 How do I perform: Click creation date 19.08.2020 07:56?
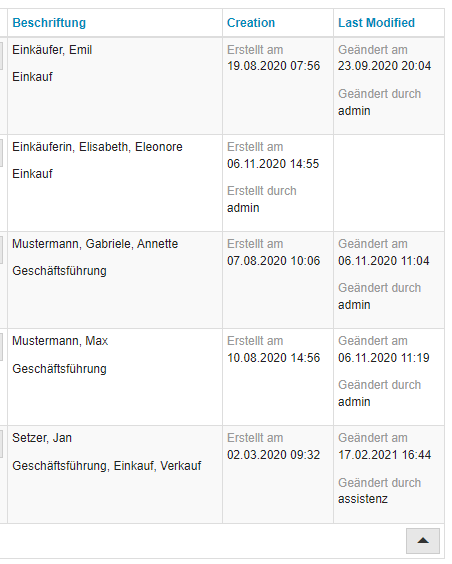(273, 66)
